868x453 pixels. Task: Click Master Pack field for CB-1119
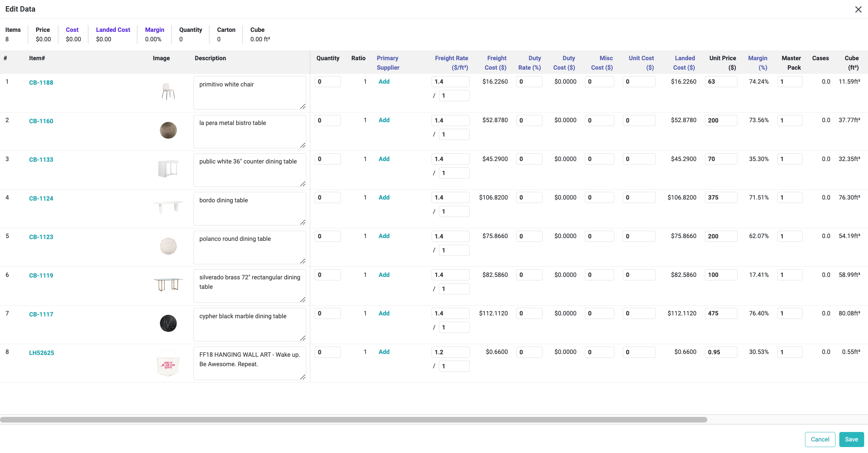point(789,275)
